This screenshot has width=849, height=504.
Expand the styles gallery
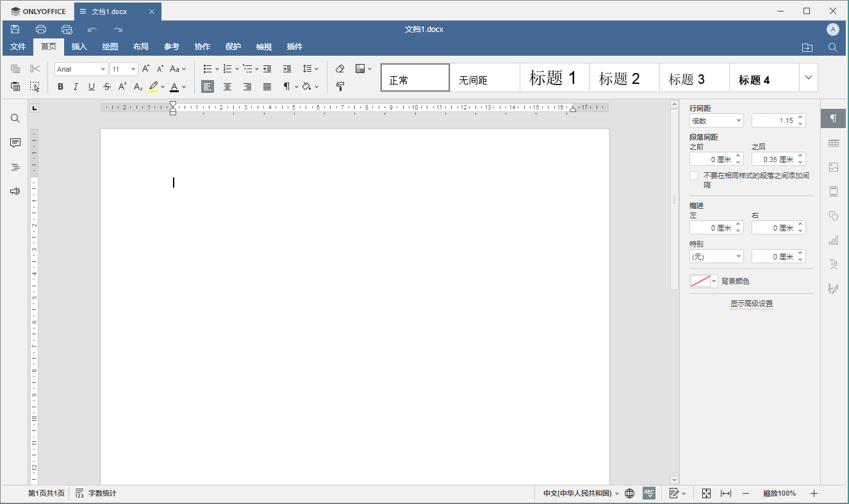pyautogui.click(x=808, y=77)
